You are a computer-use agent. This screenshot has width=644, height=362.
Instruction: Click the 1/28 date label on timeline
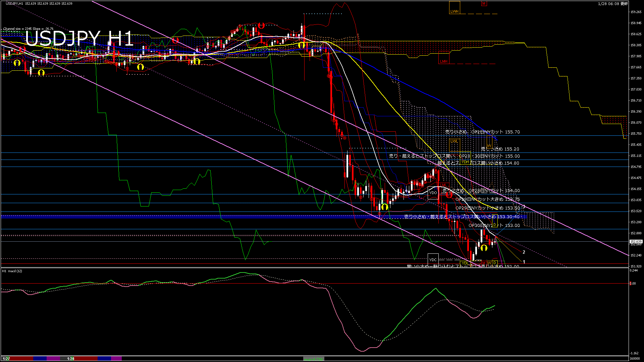pyautogui.click(x=71, y=359)
